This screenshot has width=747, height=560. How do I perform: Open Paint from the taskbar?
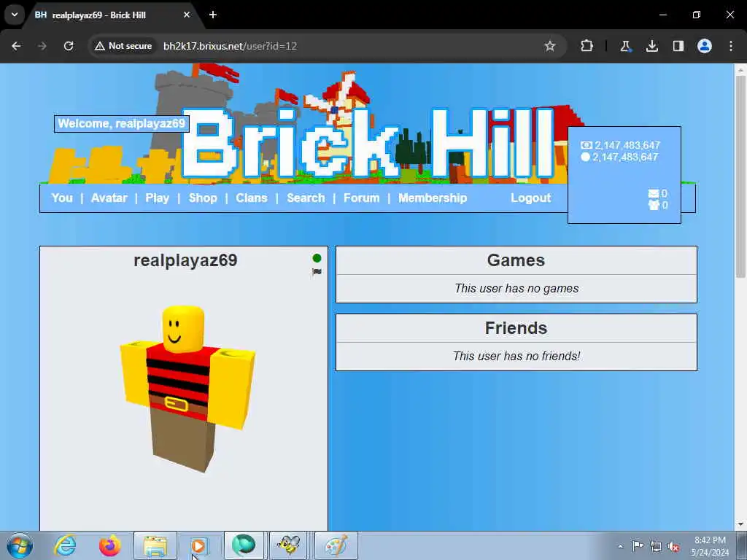tap(336, 545)
